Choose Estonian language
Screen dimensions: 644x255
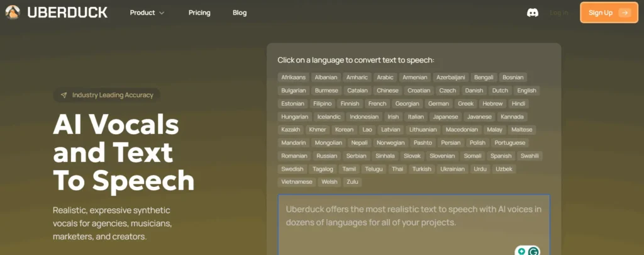point(293,104)
